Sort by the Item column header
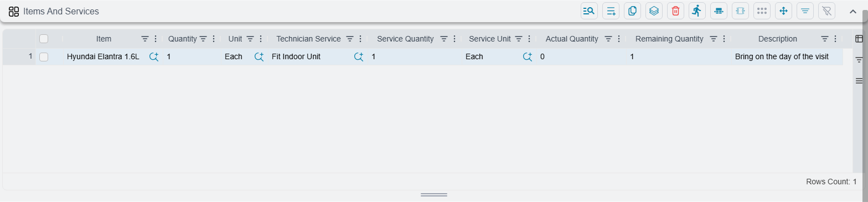The height and width of the screenshot is (202, 868). click(104, 39)
